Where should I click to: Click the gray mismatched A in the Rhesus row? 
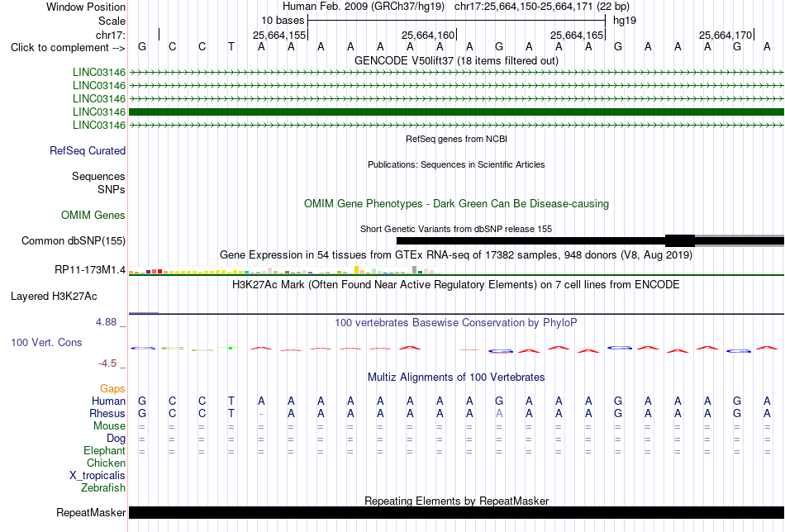point(499,413)
